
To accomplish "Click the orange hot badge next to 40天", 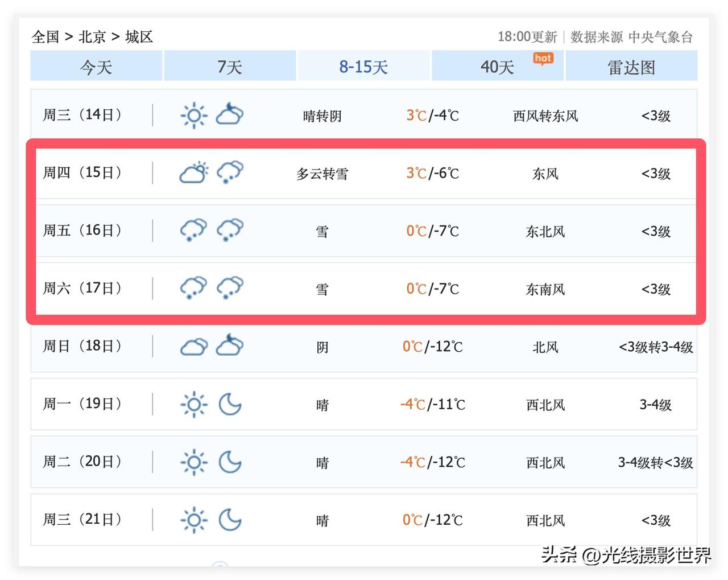I will 543,59.
